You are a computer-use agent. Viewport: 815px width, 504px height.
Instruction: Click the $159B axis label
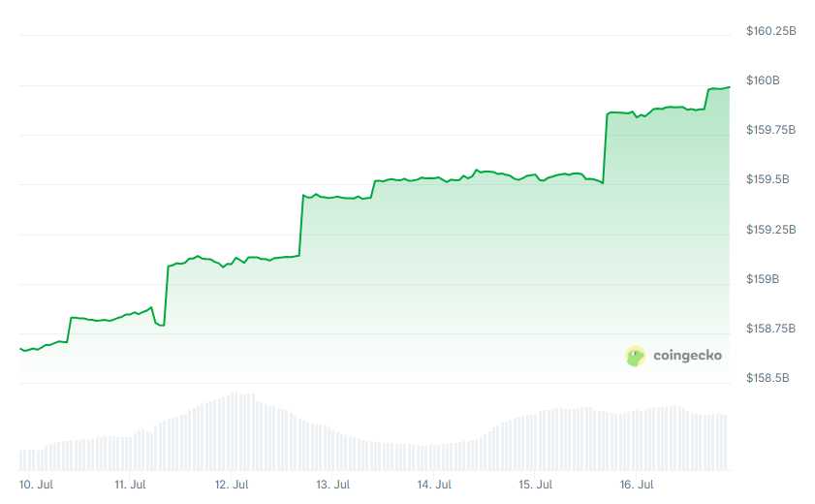click(763, 279)
